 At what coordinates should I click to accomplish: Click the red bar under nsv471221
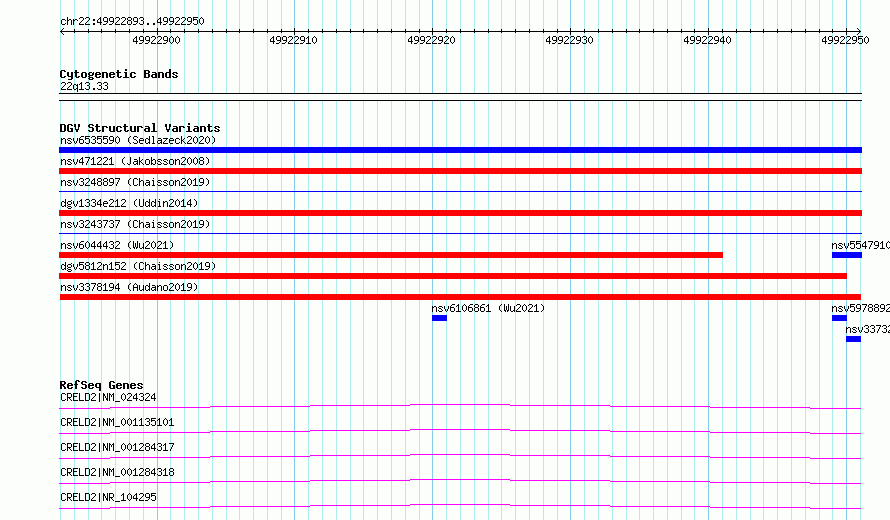pos(460,171)
